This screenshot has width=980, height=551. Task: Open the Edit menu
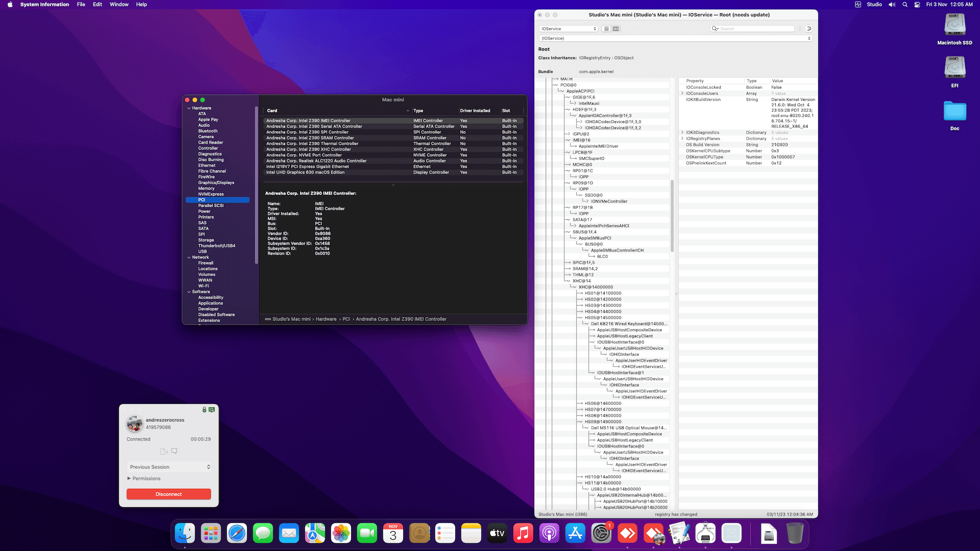click(x=97, y=5)
